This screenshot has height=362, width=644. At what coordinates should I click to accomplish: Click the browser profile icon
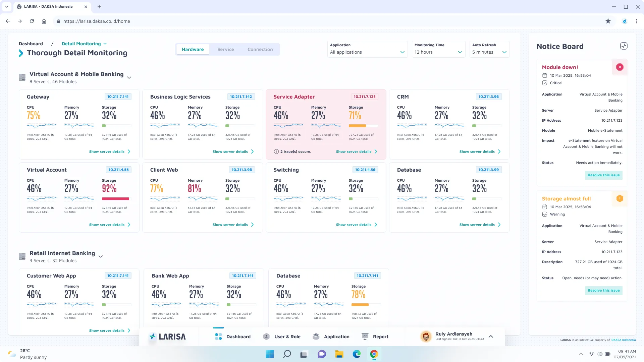[625, 21]
